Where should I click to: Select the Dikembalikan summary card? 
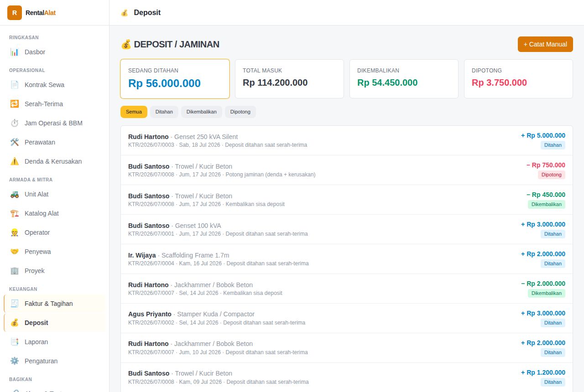coord(404,79)
